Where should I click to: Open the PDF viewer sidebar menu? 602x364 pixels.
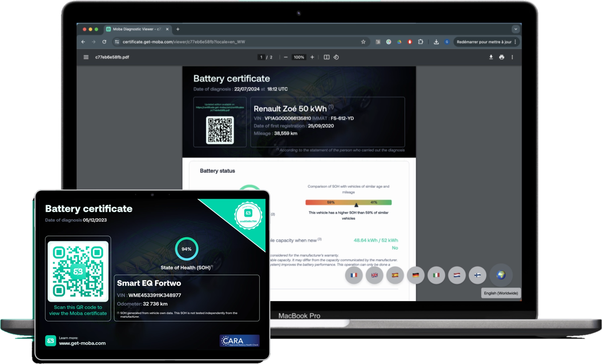pyautogui.click(x=86, y=57)
